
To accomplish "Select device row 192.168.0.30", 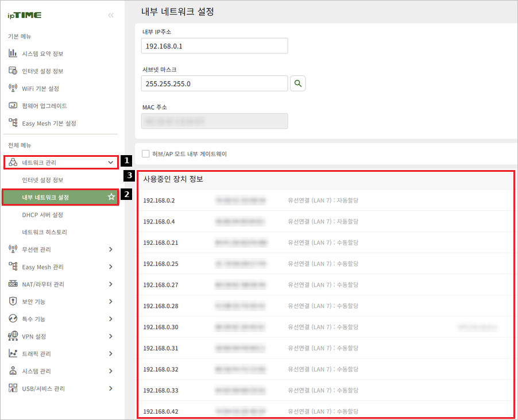I will coord(326,327).
